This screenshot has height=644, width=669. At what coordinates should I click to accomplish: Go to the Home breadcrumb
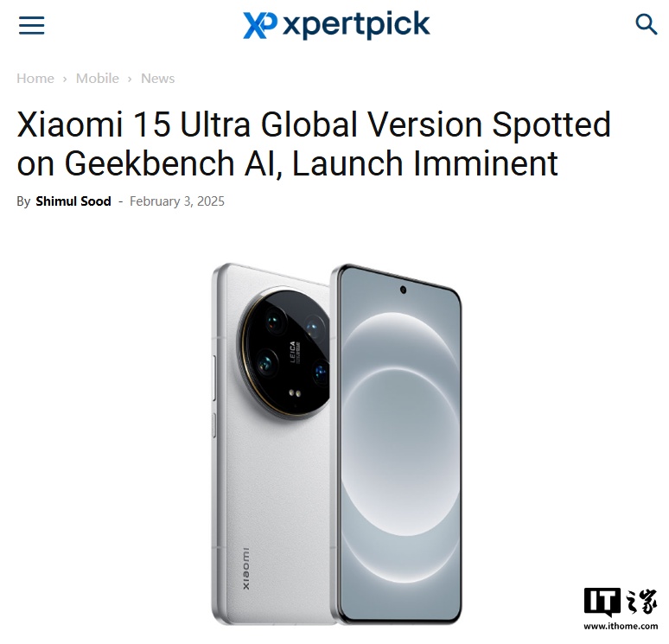click(35, 79)
